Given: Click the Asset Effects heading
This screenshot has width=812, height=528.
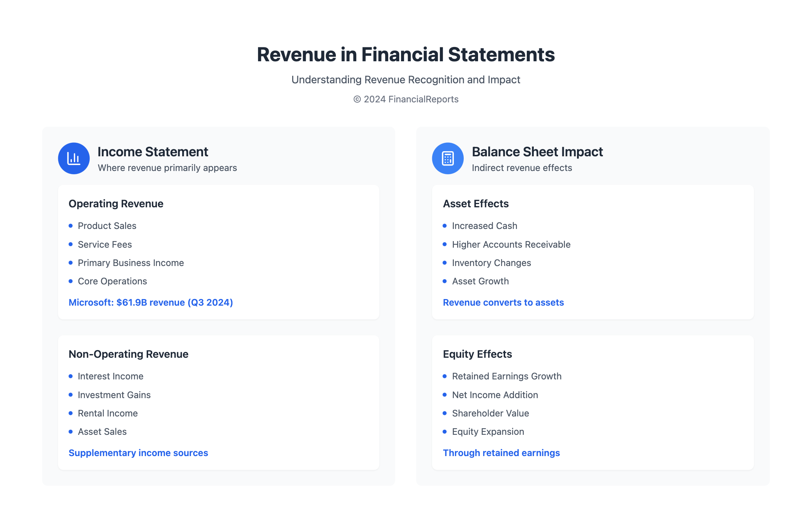Looking at the screenshot, I should coord(475,204).
